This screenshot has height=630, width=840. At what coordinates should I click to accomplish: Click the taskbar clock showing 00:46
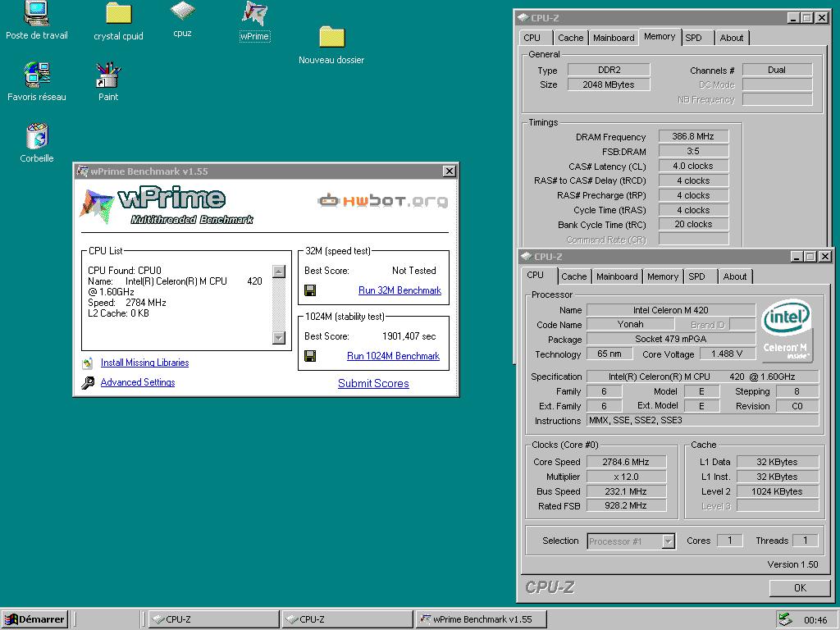pyautogui.click(x=815, y=620)
